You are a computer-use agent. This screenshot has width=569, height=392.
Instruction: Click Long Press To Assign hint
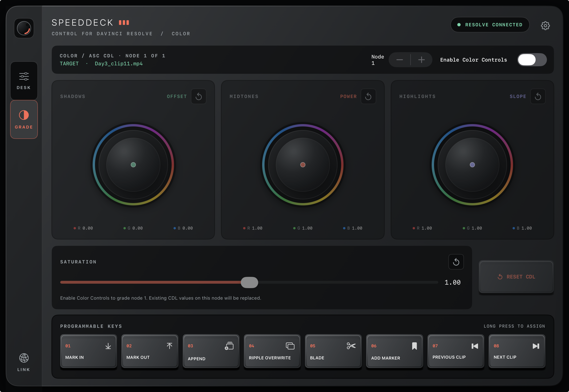[514, 326]
